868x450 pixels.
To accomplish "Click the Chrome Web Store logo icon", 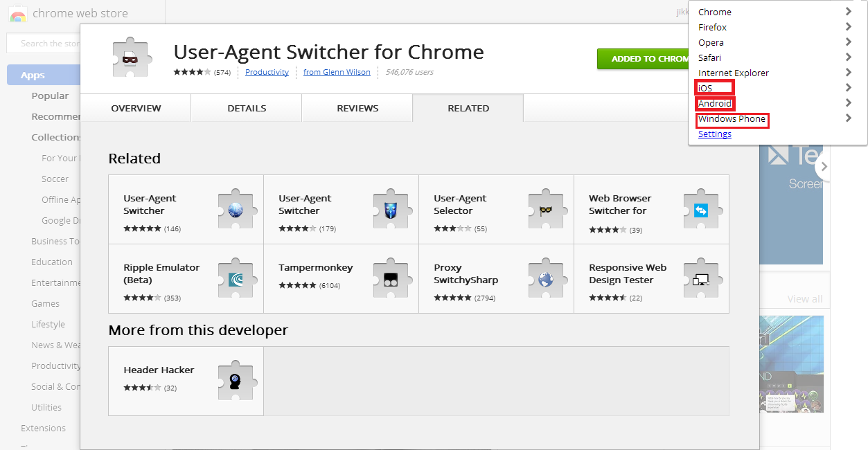I will coord(18,14).
